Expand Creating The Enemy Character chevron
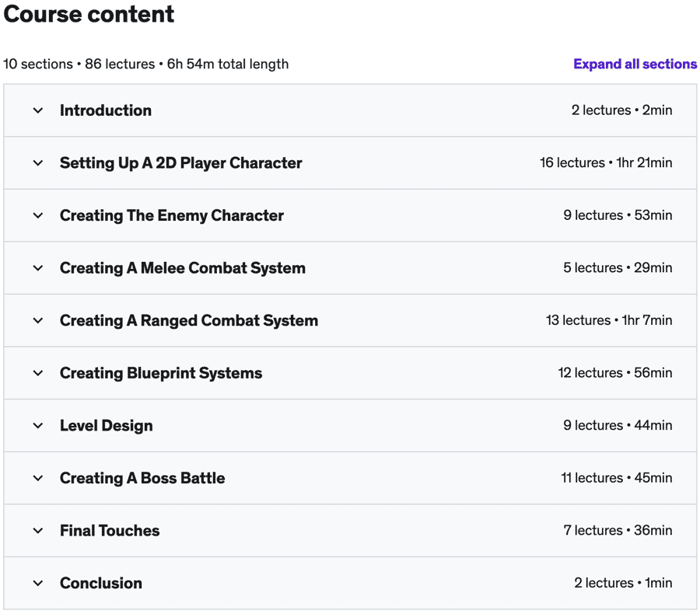Screen dimensions: 700x614 pyautogui.click(x=38, y=215)
